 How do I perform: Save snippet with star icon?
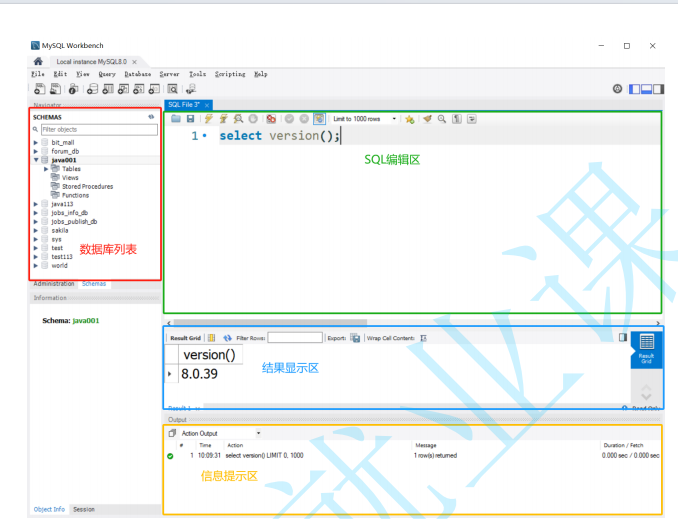(x=409, y=119)
